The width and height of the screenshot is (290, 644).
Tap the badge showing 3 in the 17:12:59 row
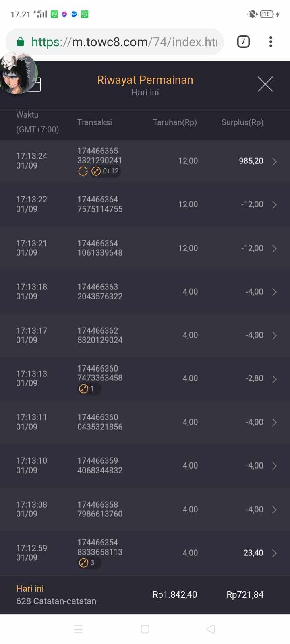(89, 563)
